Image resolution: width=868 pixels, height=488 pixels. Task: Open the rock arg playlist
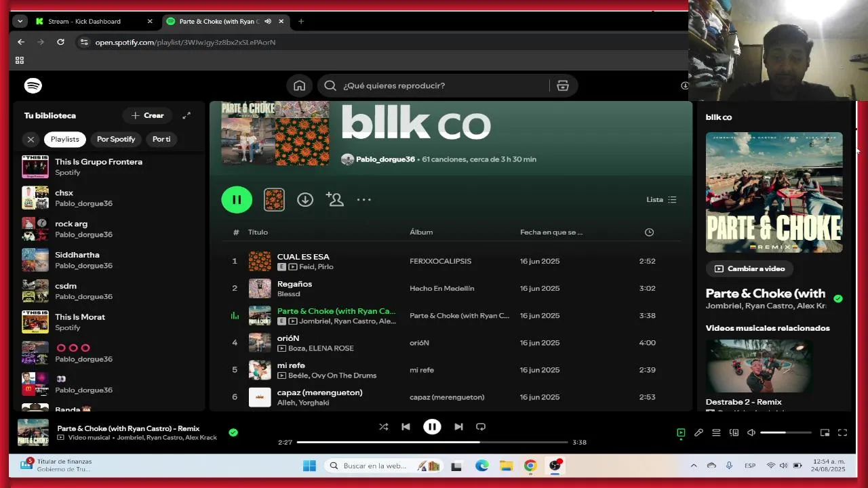pyautogui.click(x=108, y=229)
